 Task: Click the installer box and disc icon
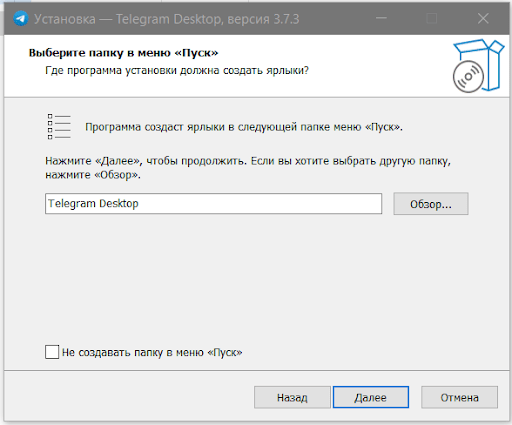478,66
